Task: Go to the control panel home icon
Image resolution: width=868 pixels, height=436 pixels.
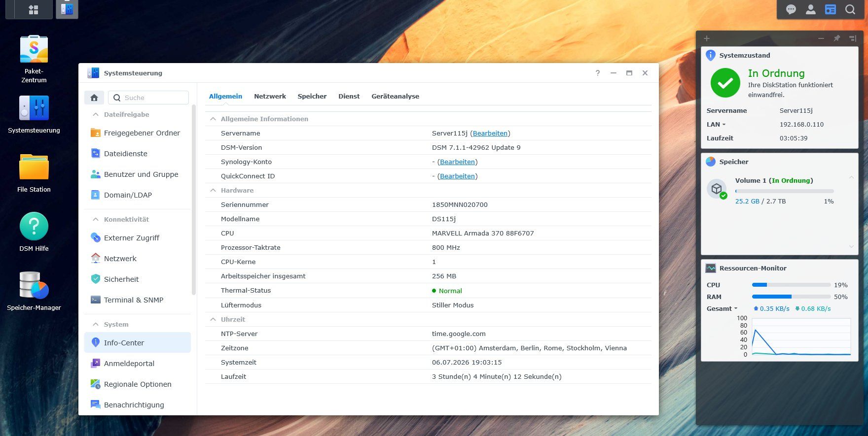Action: [x=94, y=98]
